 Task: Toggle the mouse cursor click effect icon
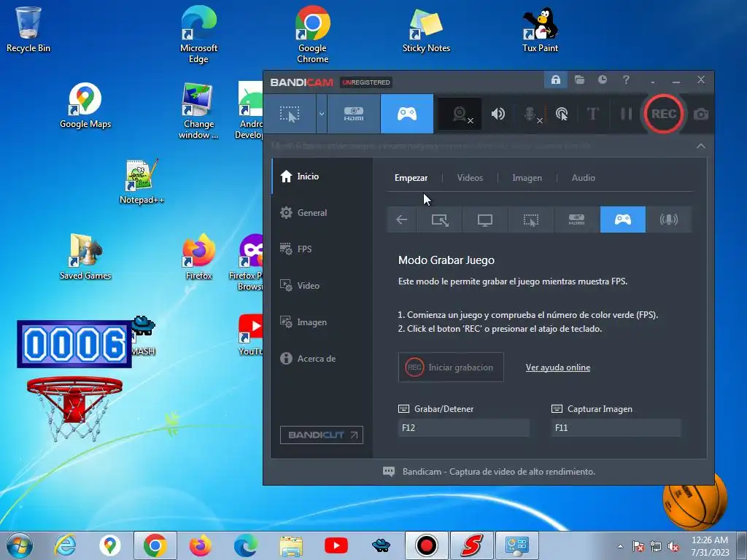tap(562, 114)
